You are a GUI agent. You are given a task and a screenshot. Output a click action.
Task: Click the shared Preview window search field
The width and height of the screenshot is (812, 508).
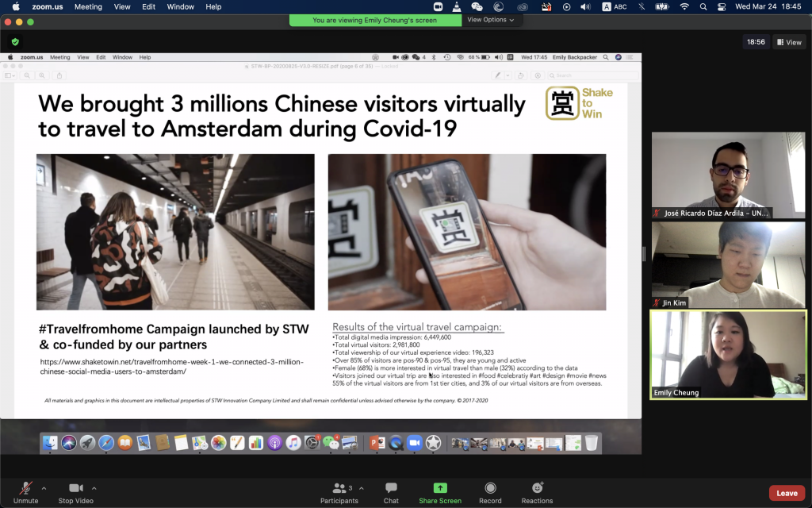[592, 75]
